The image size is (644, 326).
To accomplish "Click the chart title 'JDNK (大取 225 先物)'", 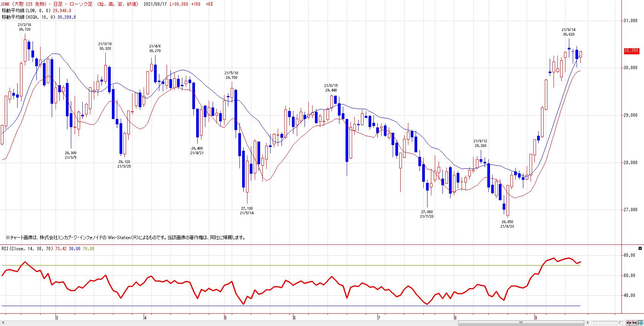I will point(24,4).
